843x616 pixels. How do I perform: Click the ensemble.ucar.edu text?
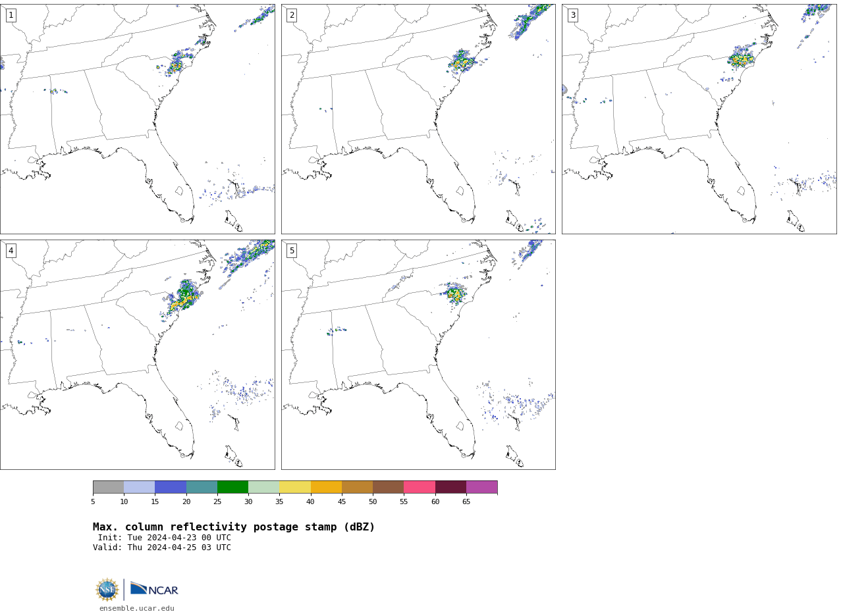tap(137, 608)
